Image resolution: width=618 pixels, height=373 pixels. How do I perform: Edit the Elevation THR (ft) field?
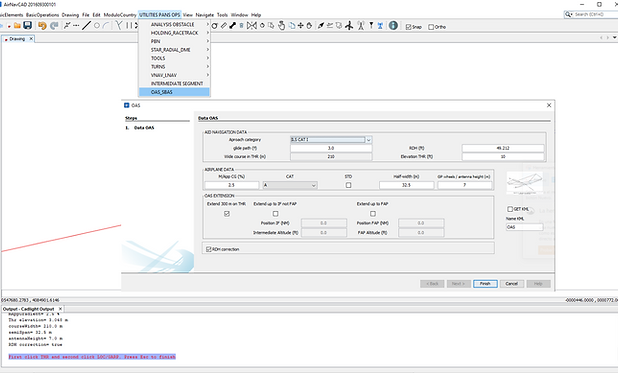pyautogui.click(x=503, y=157)
